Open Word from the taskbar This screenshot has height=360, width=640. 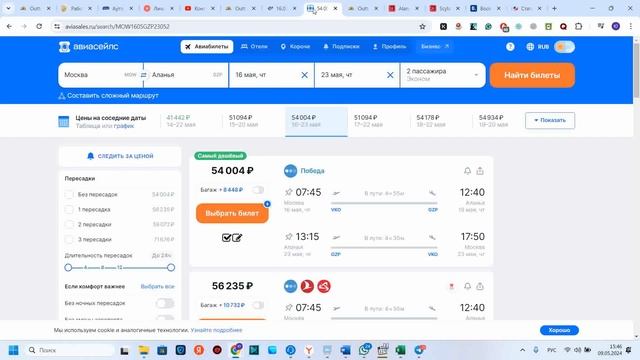(x=345, y=350)
